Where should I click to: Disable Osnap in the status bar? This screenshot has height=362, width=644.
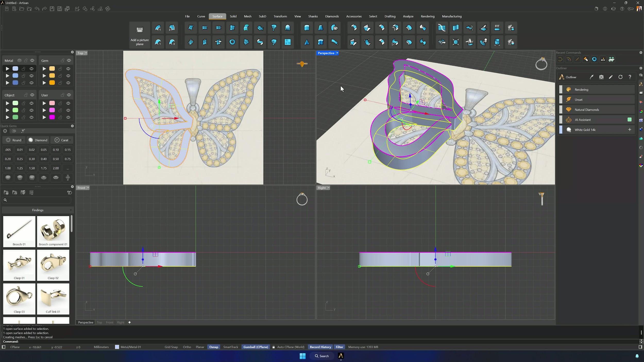pos(214,347)
